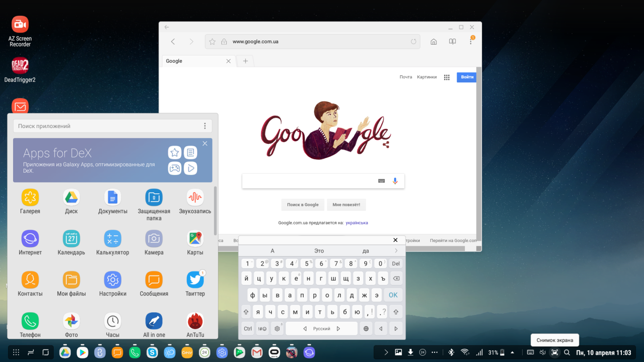644x362 pixels.
Task: Expand the browser three-dot menu
Action: pos(471,41)
